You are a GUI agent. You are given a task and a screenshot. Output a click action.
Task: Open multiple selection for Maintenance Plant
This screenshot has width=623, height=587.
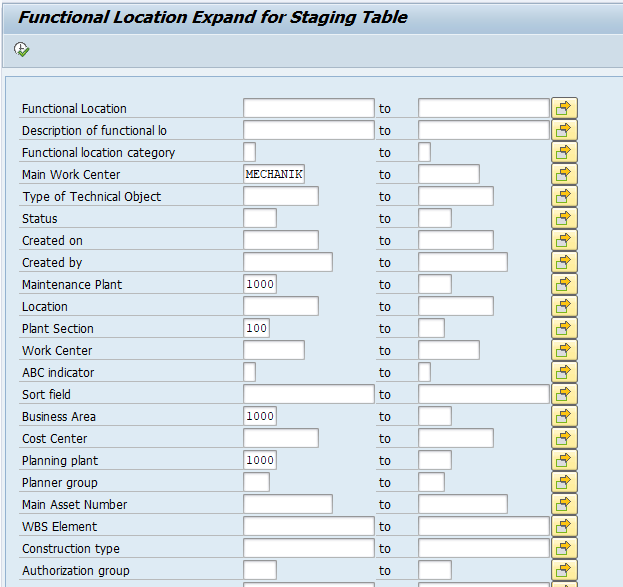564,284
